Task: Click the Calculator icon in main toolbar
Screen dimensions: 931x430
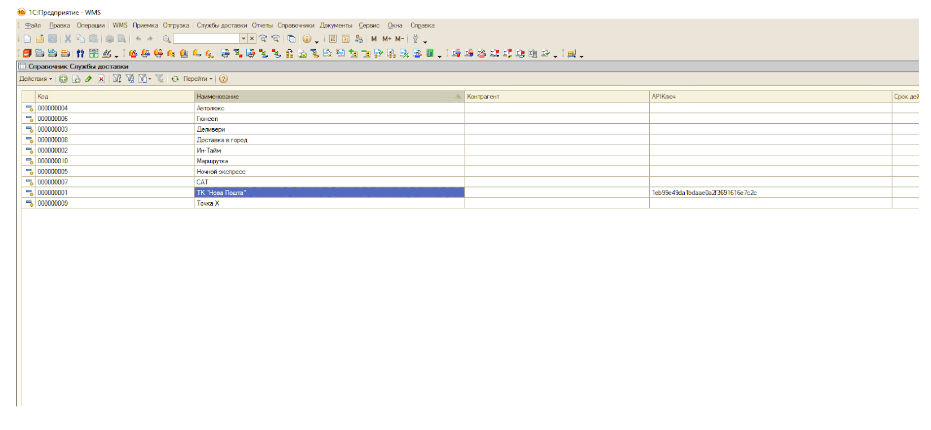Action: click(x=332, y=38)
